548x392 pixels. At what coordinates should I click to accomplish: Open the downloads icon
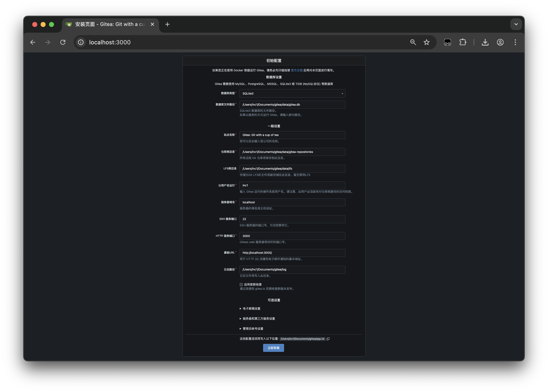tap(485, 42)
